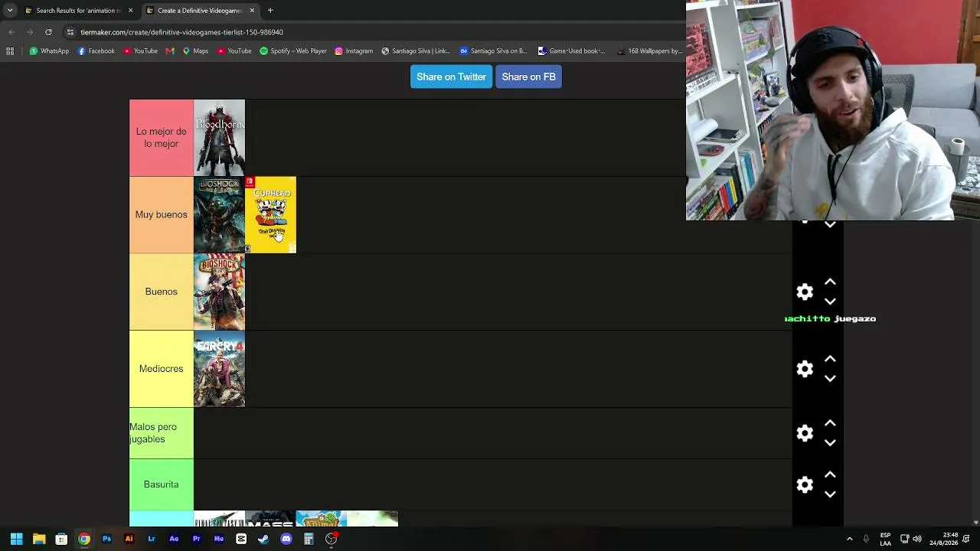Image resolution: width=980 pixels, height=551 pixels.
Task: Open the Maps bookmark
Action: click(195, 51)
